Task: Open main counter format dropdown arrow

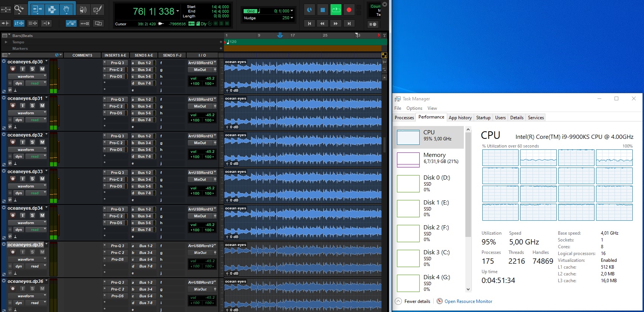Action: click(178, 11)
